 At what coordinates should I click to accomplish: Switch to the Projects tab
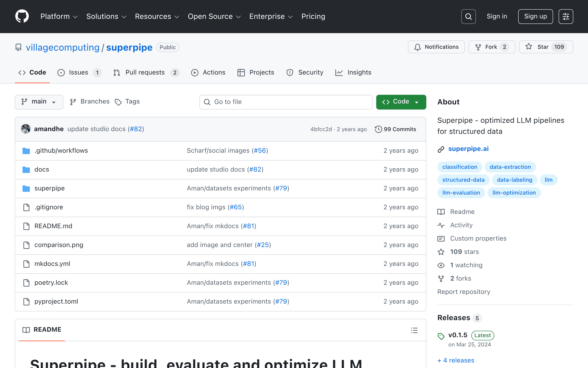pyautogui.click(x=256, y=72)
